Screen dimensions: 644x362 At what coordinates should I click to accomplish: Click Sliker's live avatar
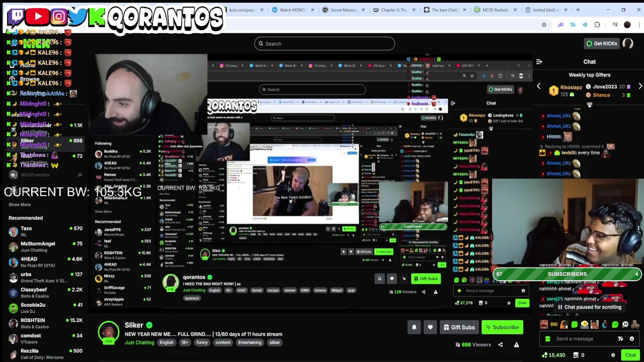(x=108, y=332)
